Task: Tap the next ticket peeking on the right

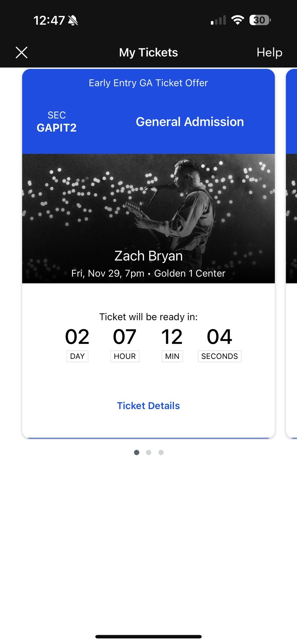Action: click(x=292, y=235)
